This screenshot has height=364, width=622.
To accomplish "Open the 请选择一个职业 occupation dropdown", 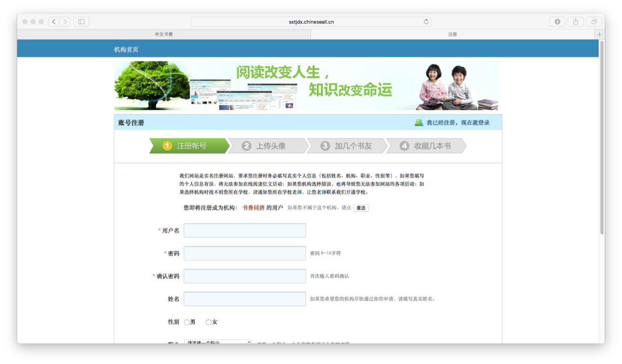I will 218,342.
